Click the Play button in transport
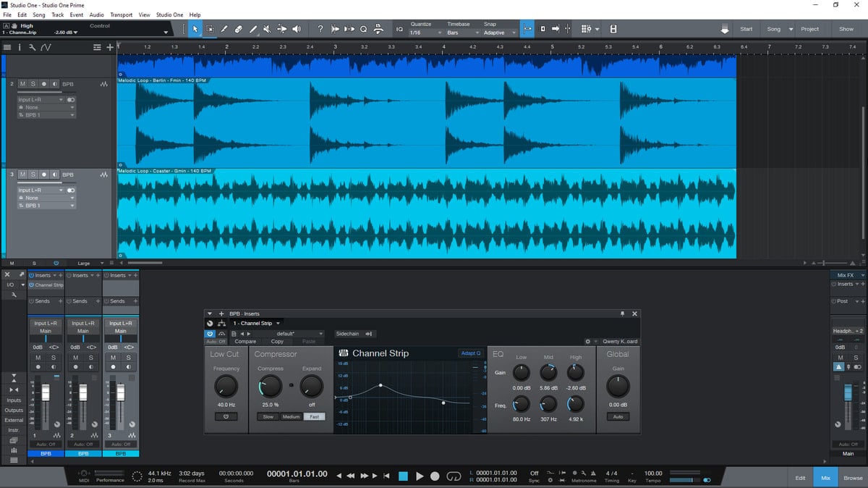The height and width of the screenshot is (488, 868). pos(420,476)
